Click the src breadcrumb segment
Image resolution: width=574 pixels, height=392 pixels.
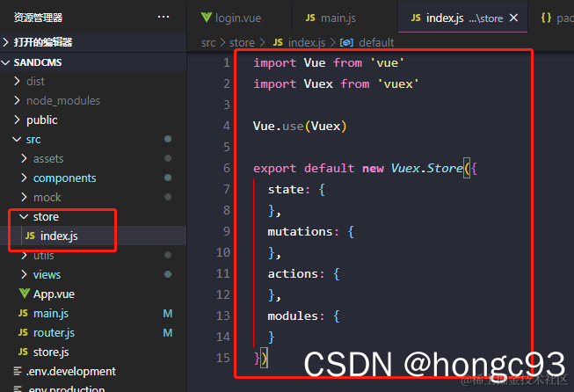point(208,43)
